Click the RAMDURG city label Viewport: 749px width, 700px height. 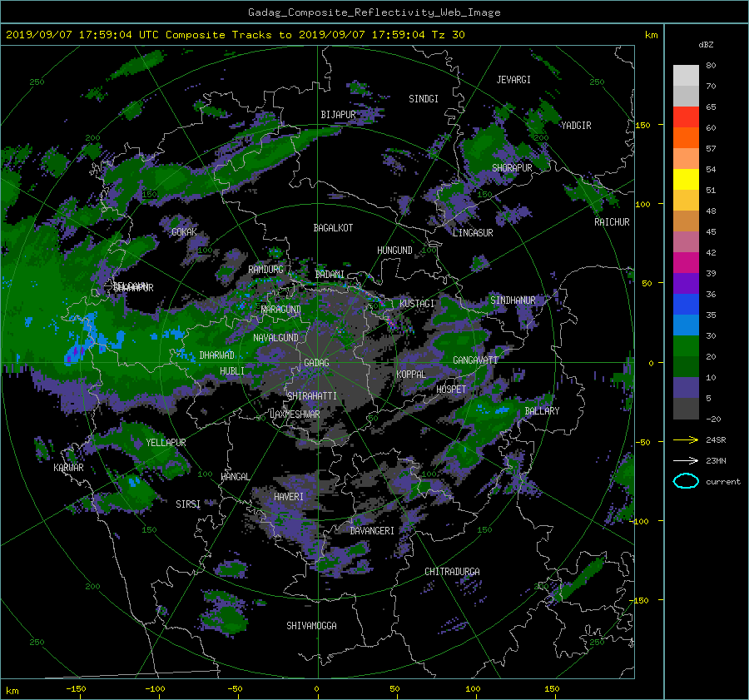point(265,270)
